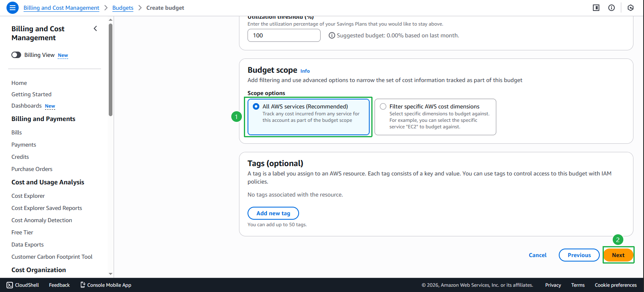Open the Privacy link in the footer
Image resolution: width=644 pixels, height=292 pixels.
553,285
